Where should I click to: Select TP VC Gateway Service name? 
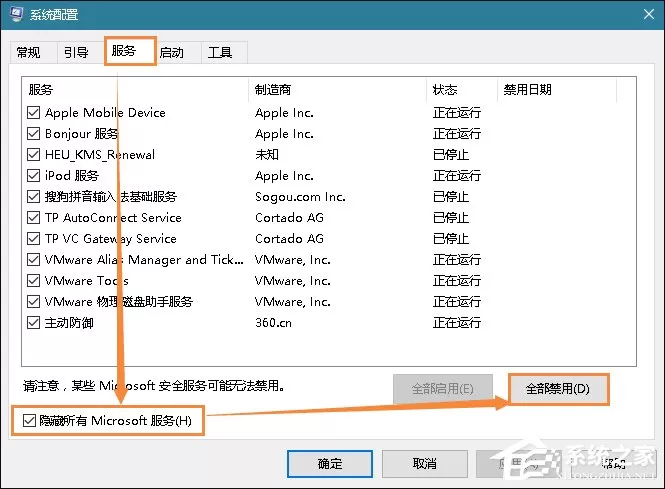click(x=111, y=239)
